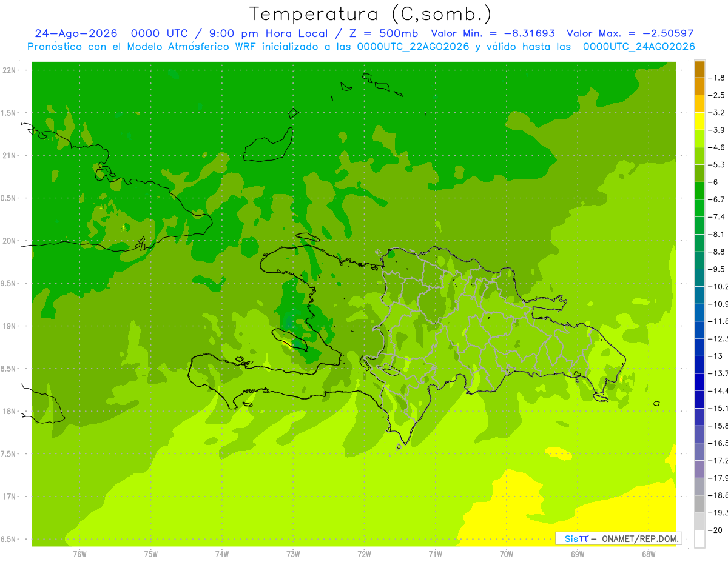Click the '70W' longitude label

click(x=507, y=554)
